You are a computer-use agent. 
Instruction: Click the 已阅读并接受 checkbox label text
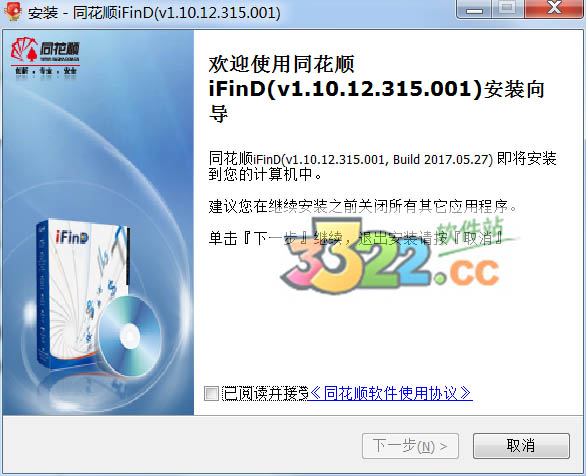click(265, 393)
